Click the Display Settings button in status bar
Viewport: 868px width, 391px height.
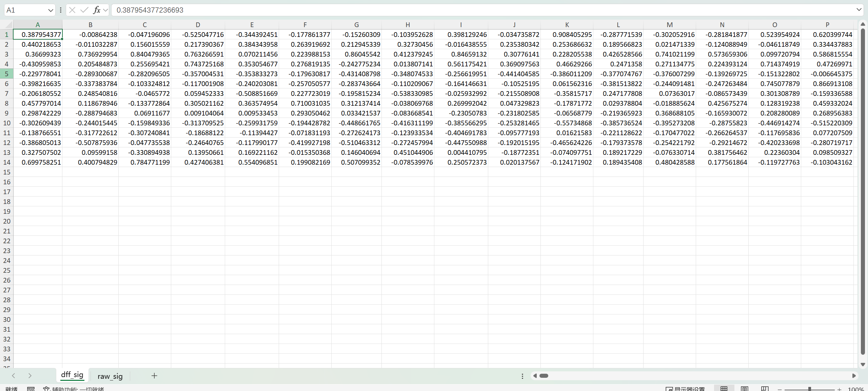click(686, 389)
